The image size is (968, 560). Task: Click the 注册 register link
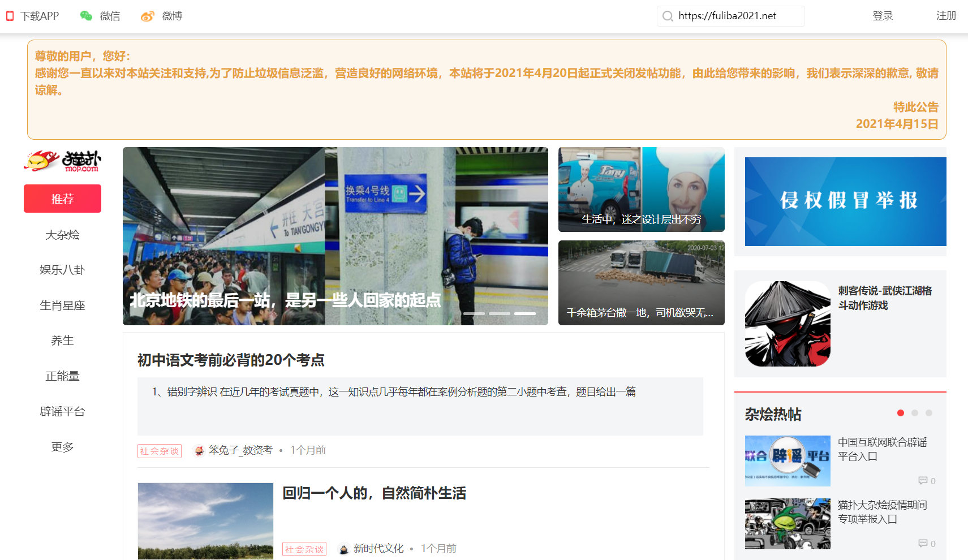[946, 16]
